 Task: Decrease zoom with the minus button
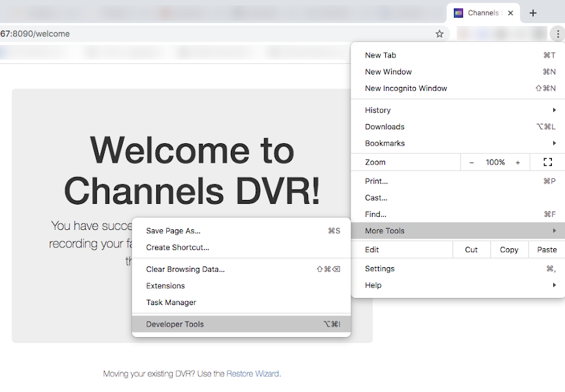pyautogui.click(x=471, y=162)
